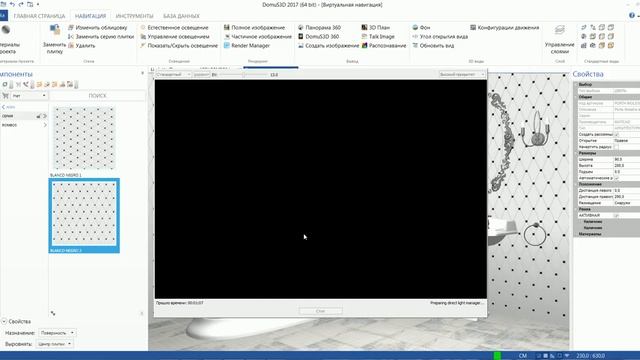Click the Размещение value Снаружи
Image resolution: width=640 pixels, height=360 pixels.
[x=627, y=203]
